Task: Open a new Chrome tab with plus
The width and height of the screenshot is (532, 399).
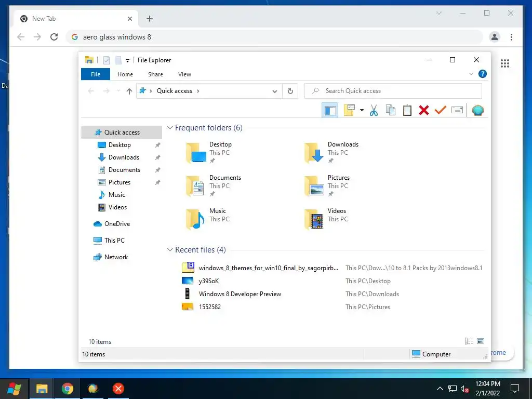Action: 150,19
